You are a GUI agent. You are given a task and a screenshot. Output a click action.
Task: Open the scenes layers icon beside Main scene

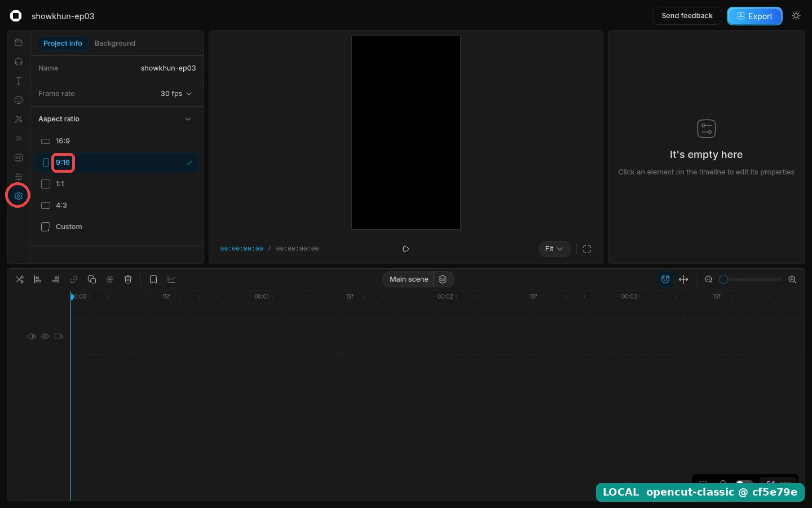[443, 279]
